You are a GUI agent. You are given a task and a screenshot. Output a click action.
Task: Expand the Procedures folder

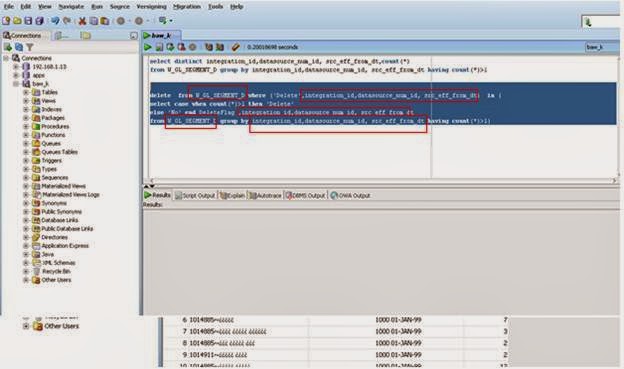pyautogui.click(x=26, y=126)
